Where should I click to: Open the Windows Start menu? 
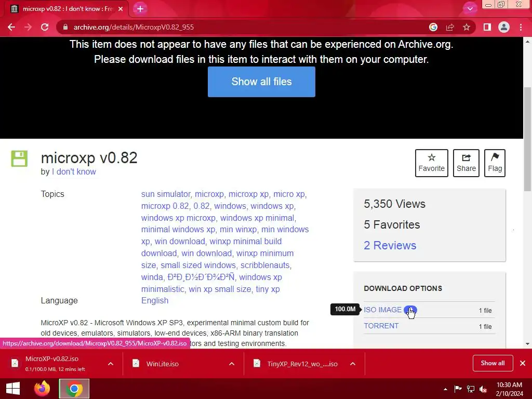13,389
